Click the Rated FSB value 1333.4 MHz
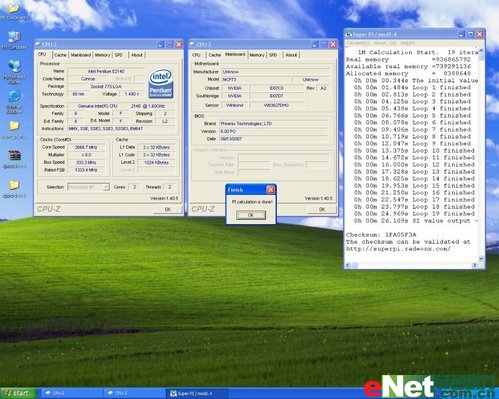Viewport: 499px width, 399px height. (86, 170)
